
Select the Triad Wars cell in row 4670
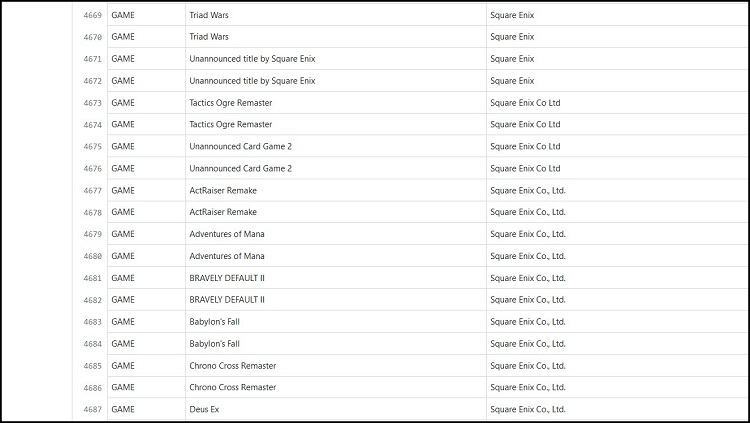click(x=209, y=37)
